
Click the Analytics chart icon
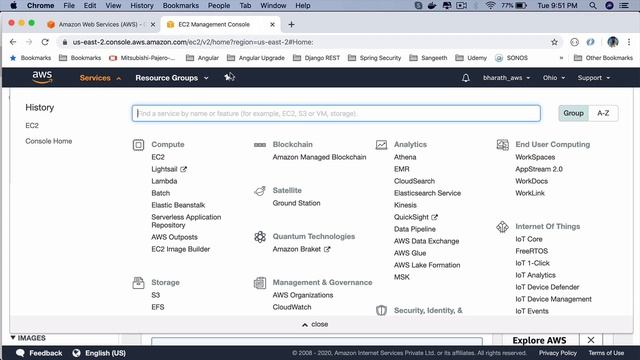pos(381,144)
